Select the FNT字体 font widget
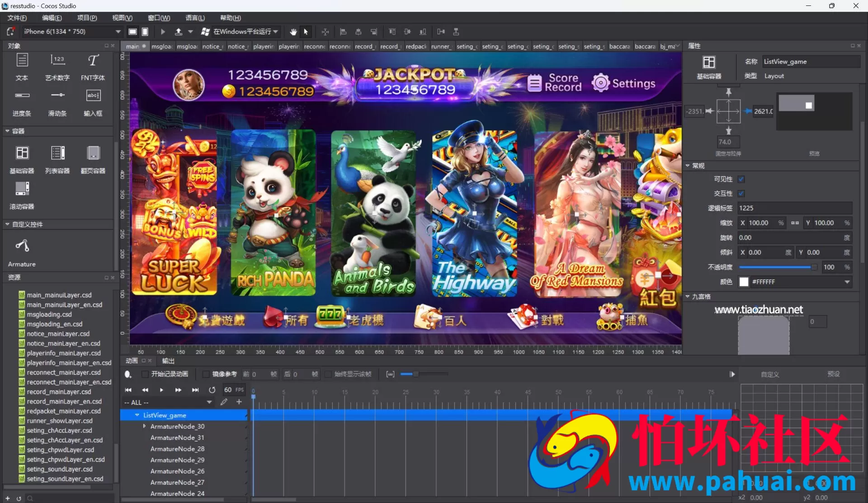This screenshot has height=503, width=868. tap(93, 67)
